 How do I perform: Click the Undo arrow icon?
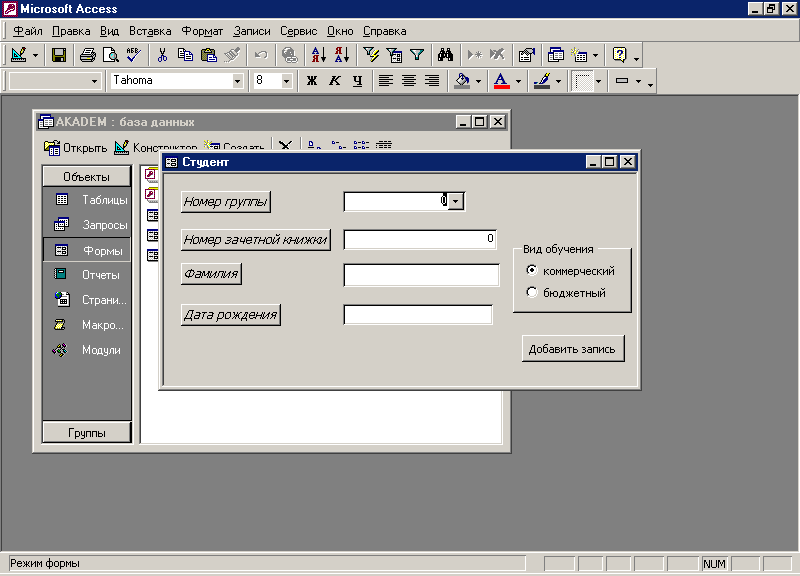tap(261, 55)
